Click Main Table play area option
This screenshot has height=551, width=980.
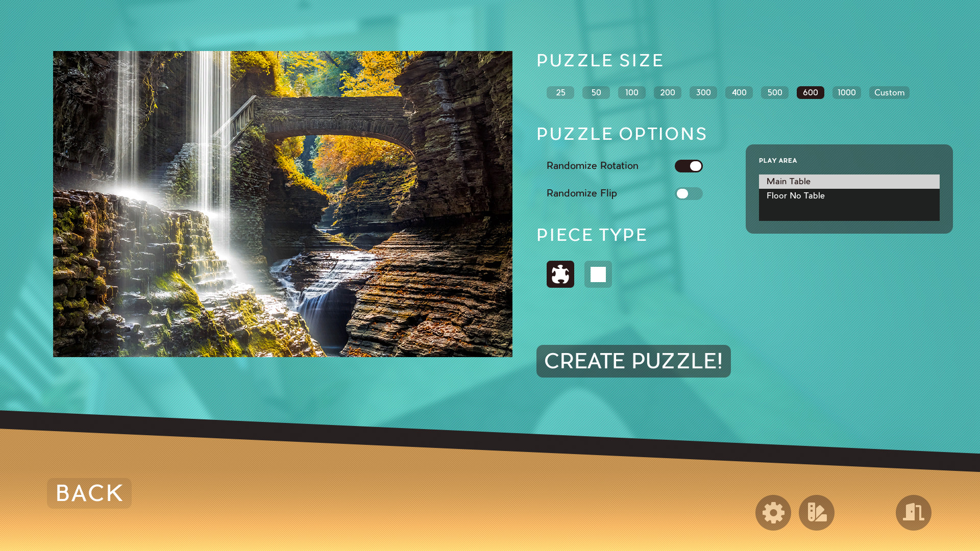coord(849,181)
